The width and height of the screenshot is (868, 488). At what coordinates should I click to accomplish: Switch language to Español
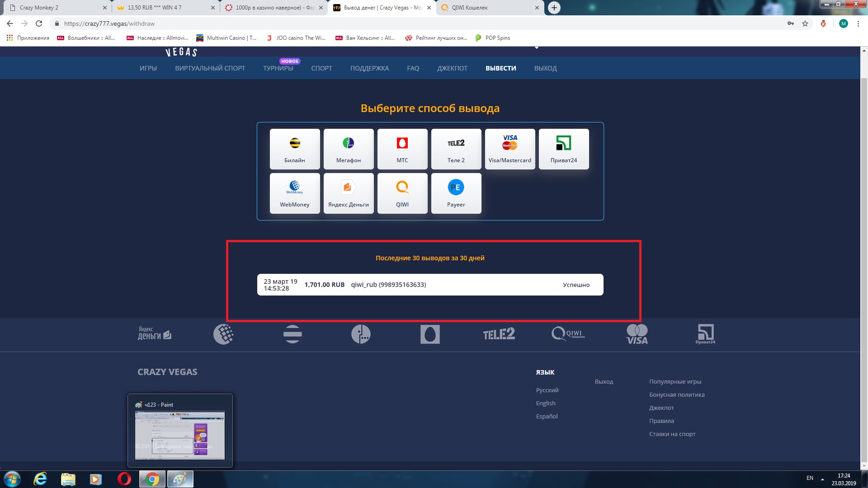(547, 416)
